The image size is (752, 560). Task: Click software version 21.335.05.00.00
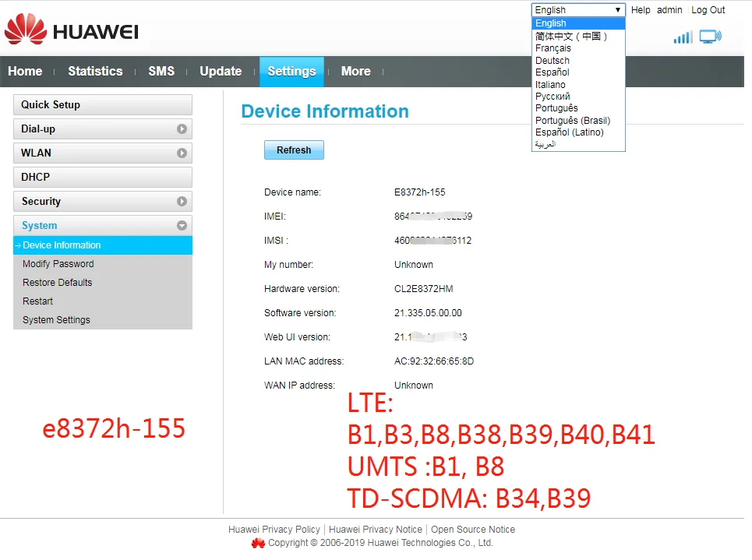pyautogui.click(x=428, y=313)
